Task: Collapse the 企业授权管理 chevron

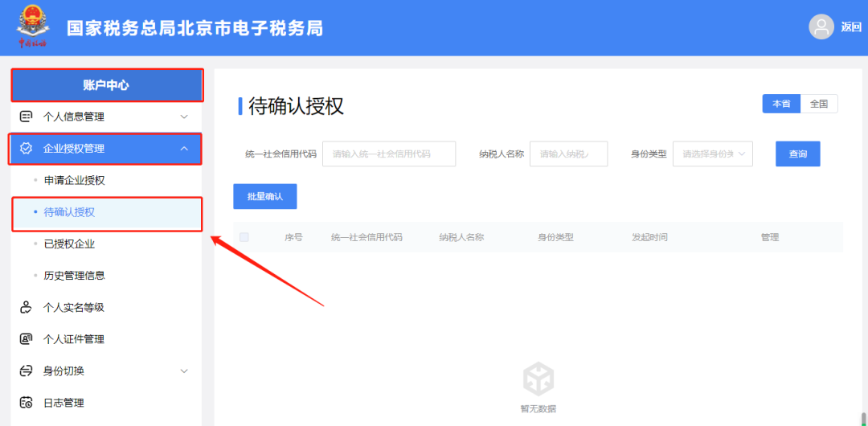Action: point(184,149)
